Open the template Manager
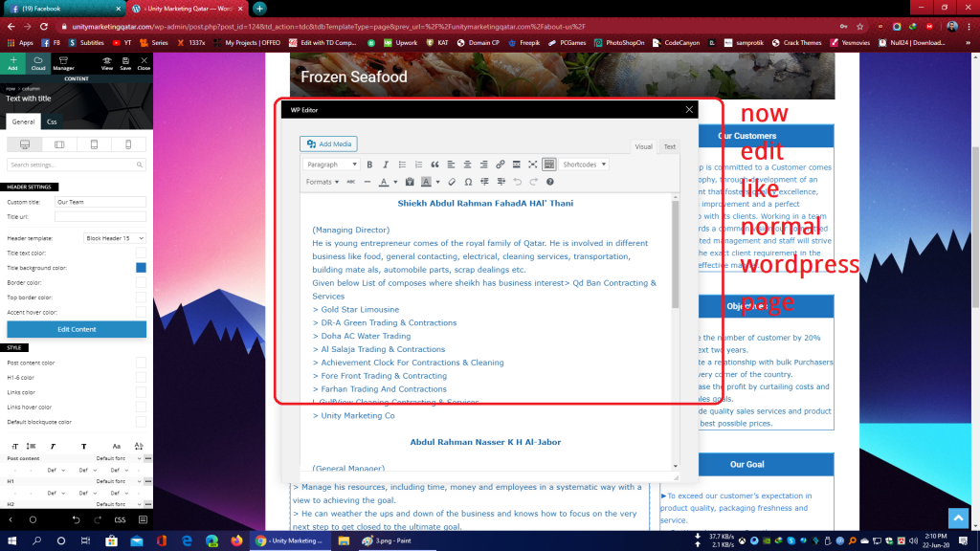Viewport: 980px width, 551px height. [x=63, y=63]
